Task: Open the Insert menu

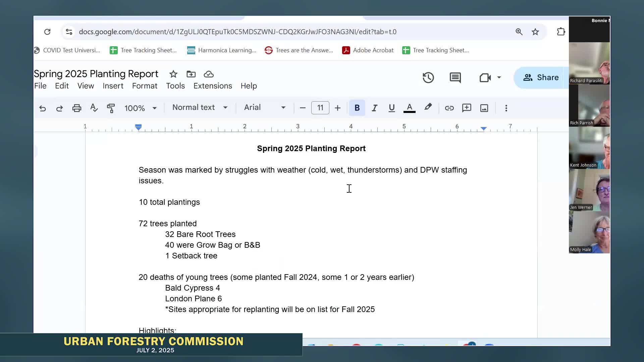Action: (x=113, y=86)
